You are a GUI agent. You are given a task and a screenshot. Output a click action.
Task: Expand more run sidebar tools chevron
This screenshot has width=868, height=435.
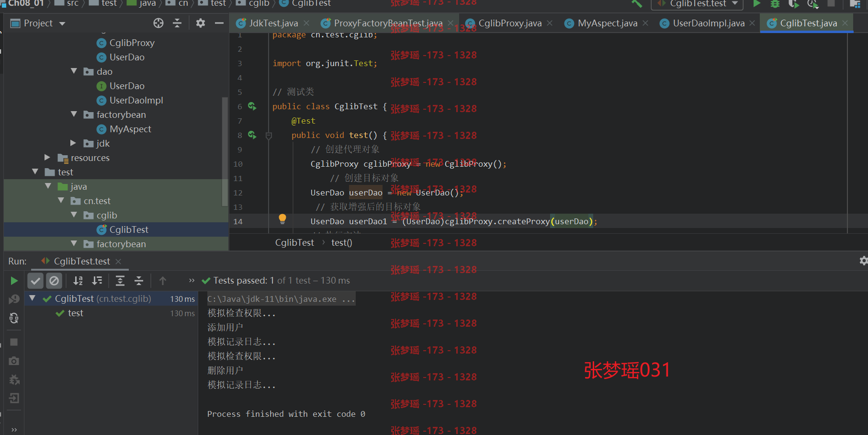pos(14,429)
